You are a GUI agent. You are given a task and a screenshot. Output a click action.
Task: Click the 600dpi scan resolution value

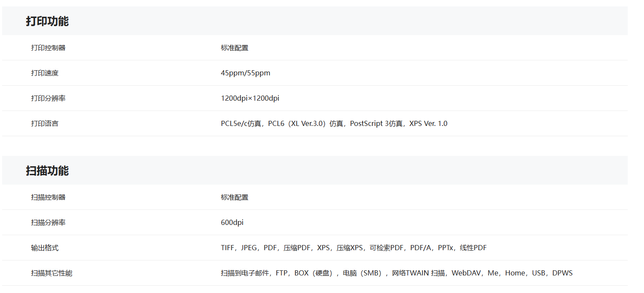[x=232, y=223]
